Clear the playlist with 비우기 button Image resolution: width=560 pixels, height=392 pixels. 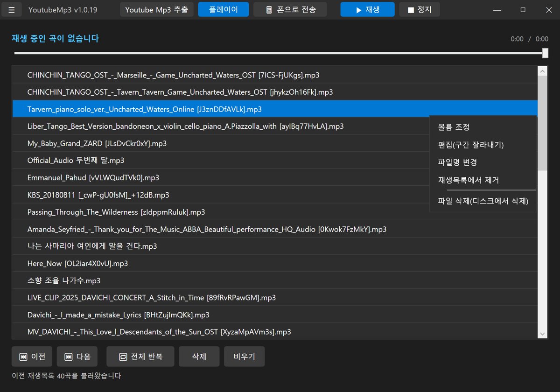(x=244, y=357)
